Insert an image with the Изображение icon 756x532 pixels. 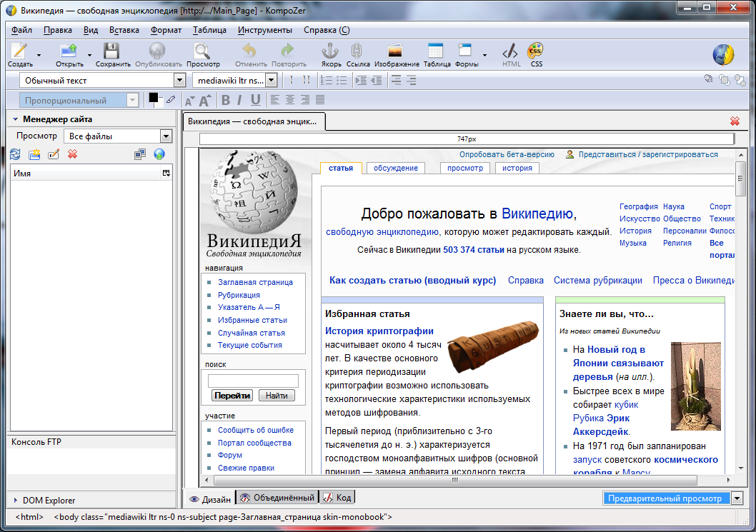point(395,51)
